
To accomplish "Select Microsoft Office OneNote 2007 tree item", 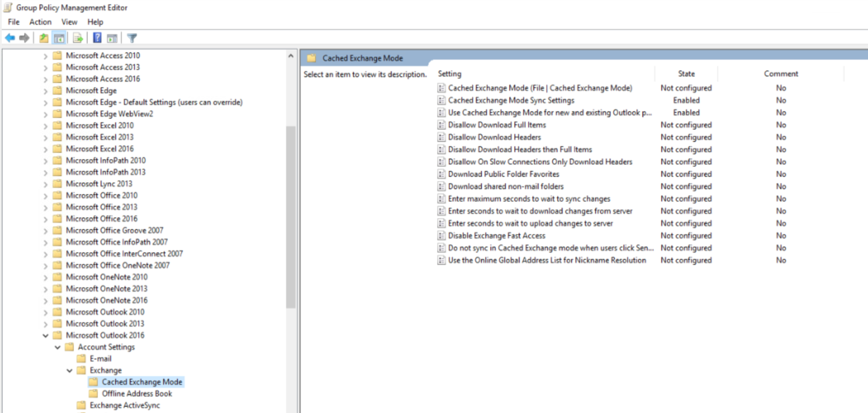I will [x=118, y=265].
